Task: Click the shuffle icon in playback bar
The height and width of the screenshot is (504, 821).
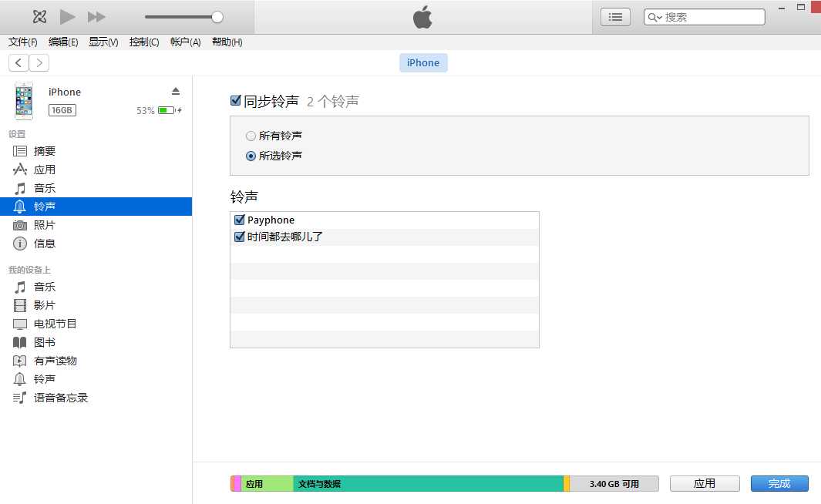Action: (x=40, y=17)
